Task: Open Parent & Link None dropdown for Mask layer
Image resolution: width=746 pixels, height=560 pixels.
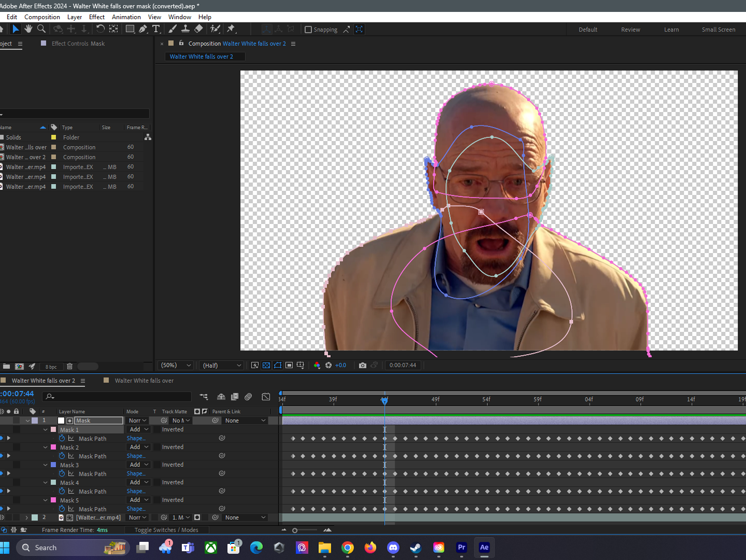Action: tap(245, 421)
